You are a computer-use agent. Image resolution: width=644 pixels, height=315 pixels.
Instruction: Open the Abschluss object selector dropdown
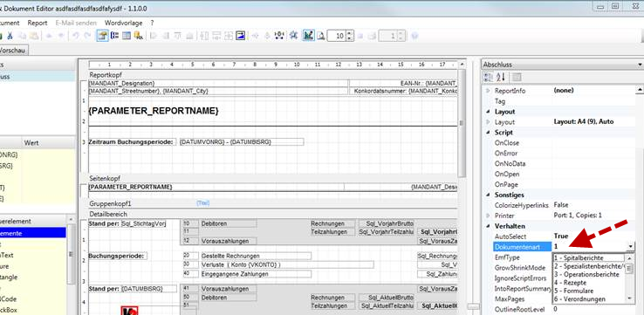coord(641,65)
